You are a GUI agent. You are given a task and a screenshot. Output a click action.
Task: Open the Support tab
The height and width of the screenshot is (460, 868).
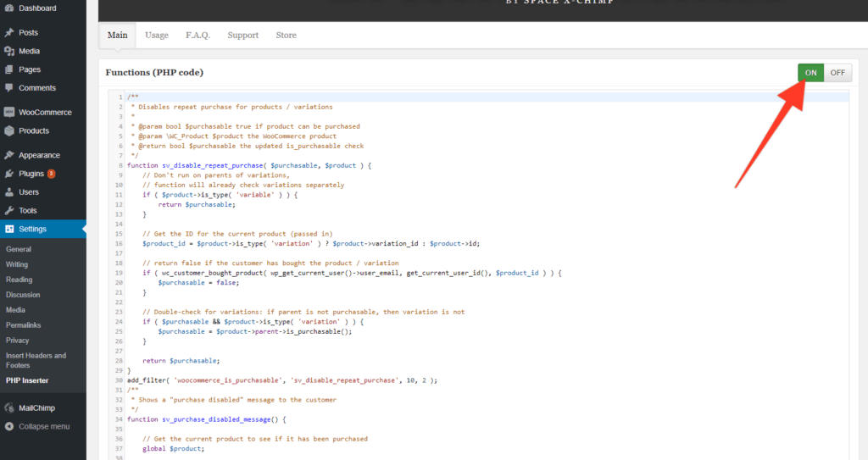242,36
